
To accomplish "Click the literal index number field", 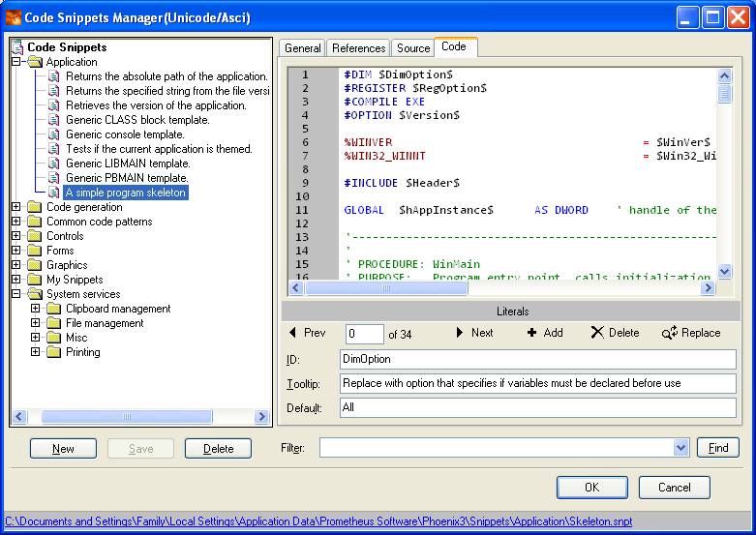I will click(x=365, y=334).
